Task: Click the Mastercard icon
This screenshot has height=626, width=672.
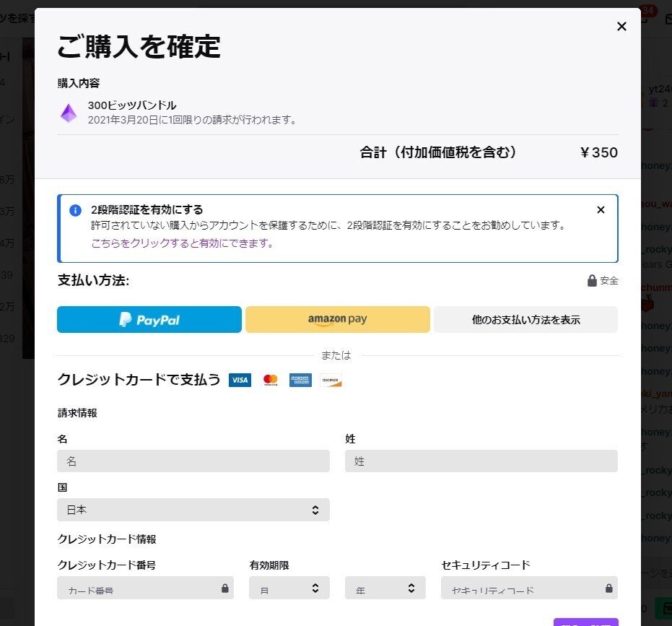Action: (x=270, y=380)
